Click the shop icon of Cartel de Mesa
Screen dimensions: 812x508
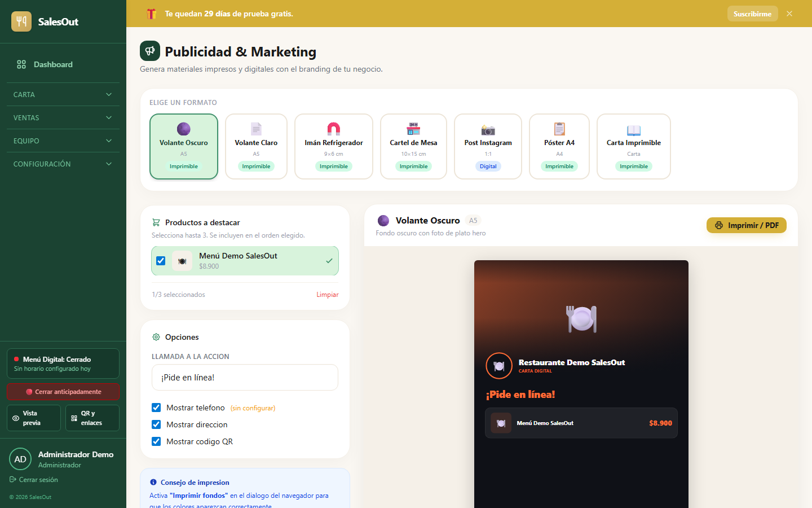413,129
